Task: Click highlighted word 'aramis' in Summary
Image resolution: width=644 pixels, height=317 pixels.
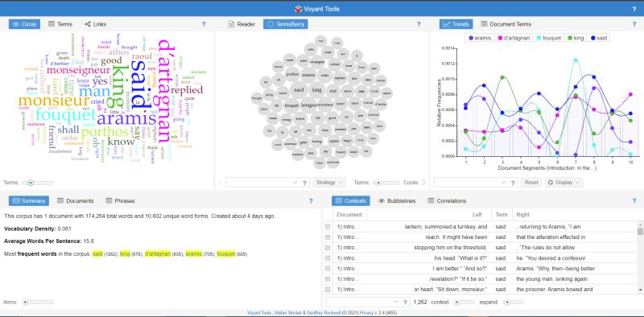Action: [193, 254]
